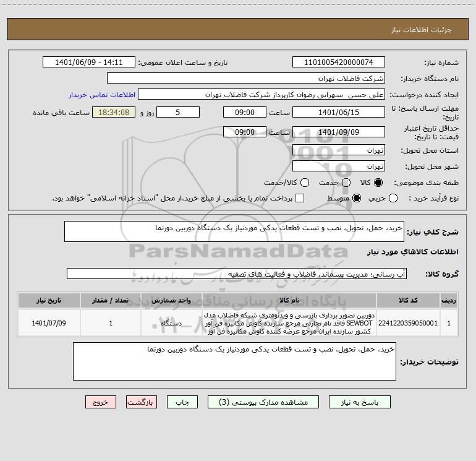This screenshot has width=476, height=461.
Task: Click the جزئیات اطلاعات نیاز header title
Action: click(421, 30)
